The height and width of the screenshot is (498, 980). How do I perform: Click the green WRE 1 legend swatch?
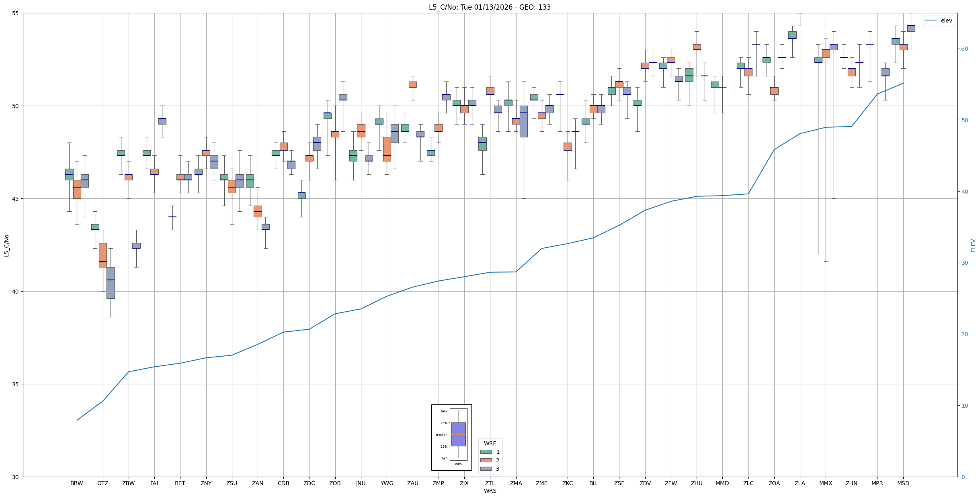click(x=486, y=452)
